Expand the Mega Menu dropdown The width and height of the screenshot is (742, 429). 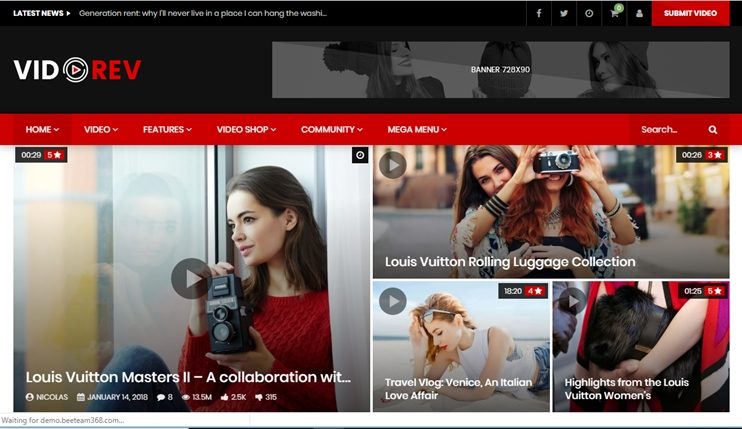(x=416, y=129)
